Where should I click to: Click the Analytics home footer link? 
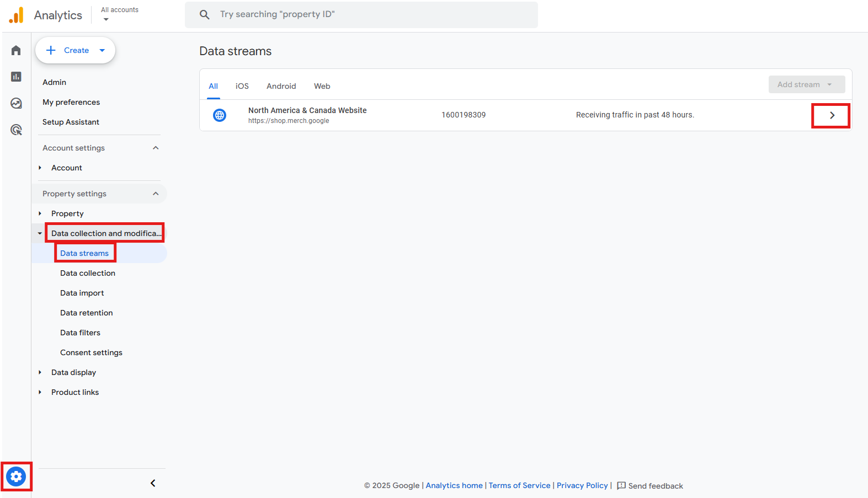454,485
